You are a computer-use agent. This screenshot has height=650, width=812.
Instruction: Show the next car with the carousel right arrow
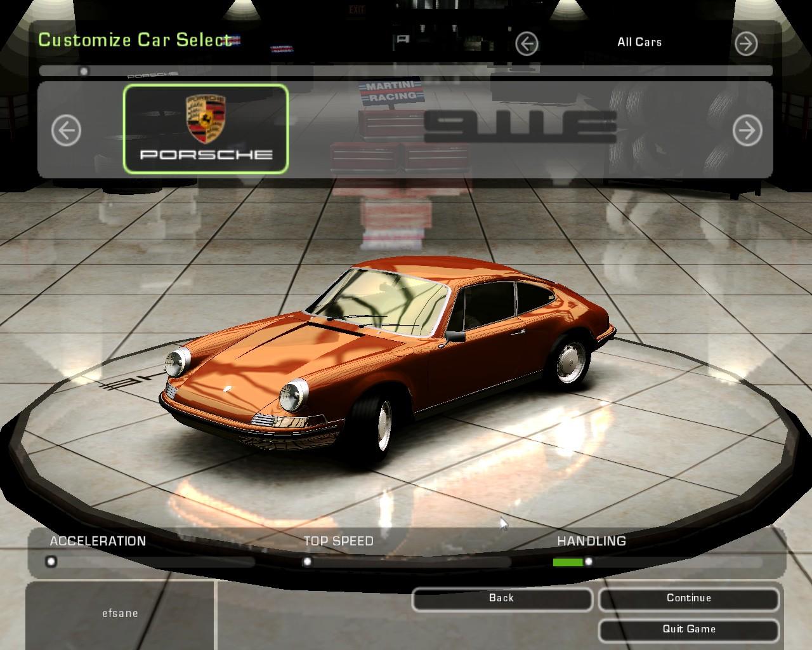747,131
